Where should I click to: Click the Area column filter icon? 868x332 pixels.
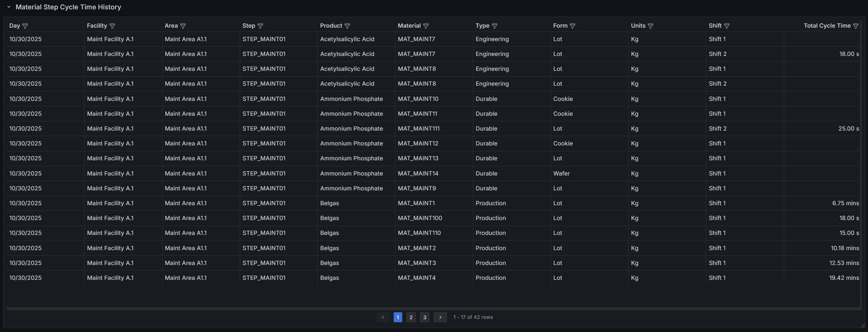[x=183, y=26]
